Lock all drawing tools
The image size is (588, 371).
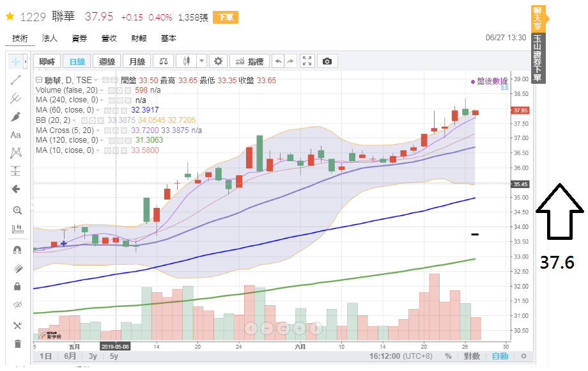(17, 287)
